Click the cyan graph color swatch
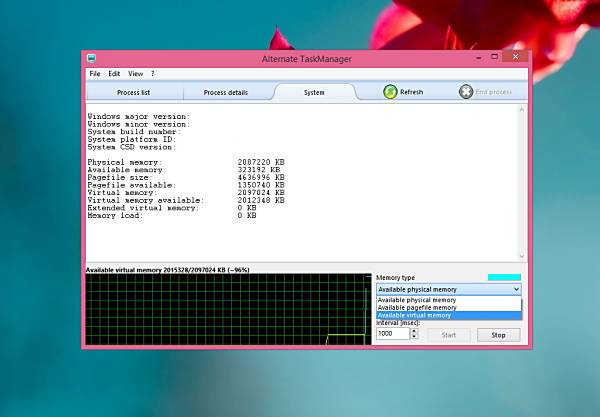Screen dimensions: 600x417 504,277
